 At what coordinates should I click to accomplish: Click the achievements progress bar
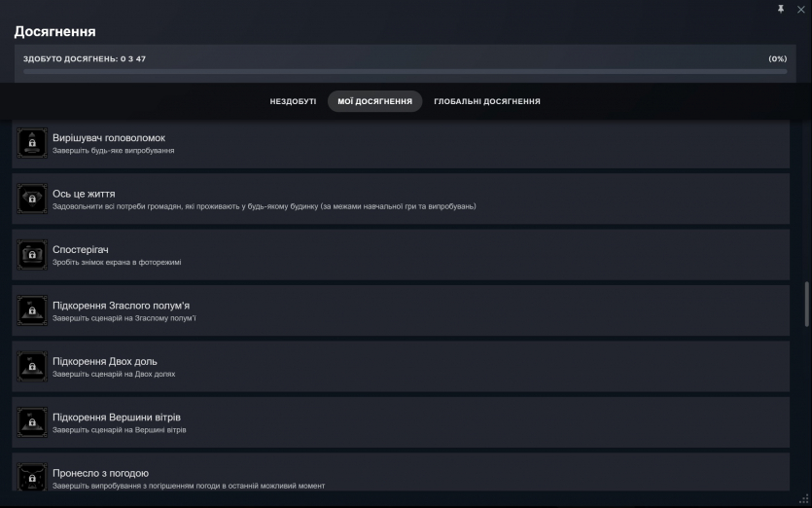point(405,71)
